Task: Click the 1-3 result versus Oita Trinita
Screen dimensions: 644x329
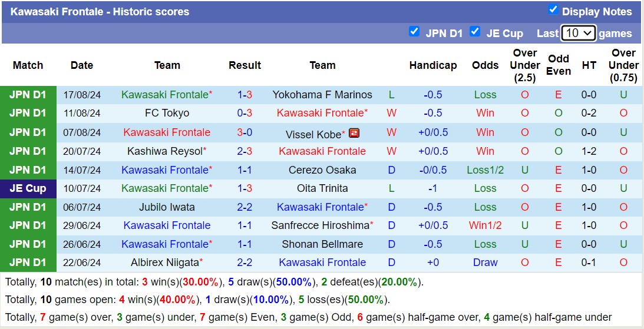Action: click(x=245, y=188)
